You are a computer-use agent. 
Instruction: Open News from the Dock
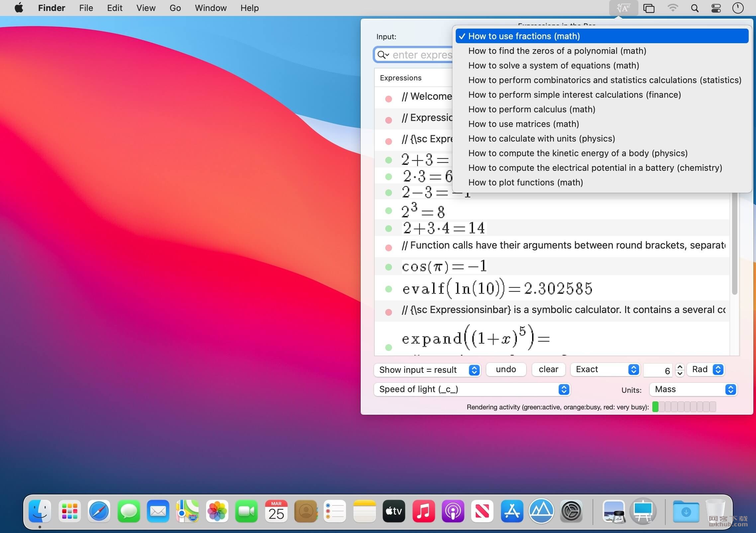pos(482,511)
